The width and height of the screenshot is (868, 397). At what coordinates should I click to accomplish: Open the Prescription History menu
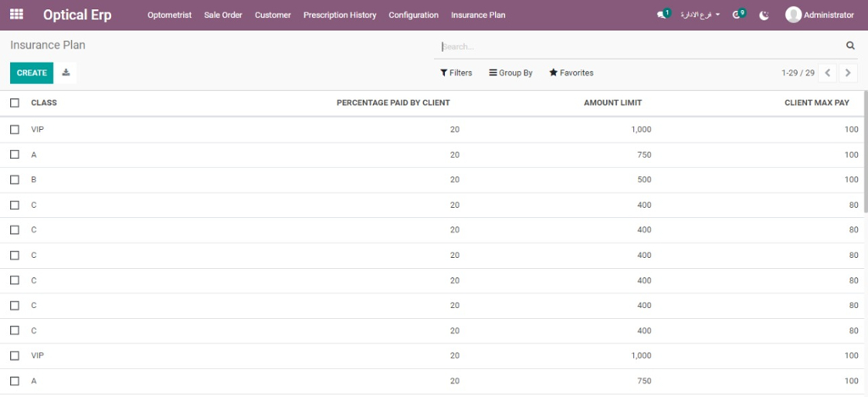(339, 15)
